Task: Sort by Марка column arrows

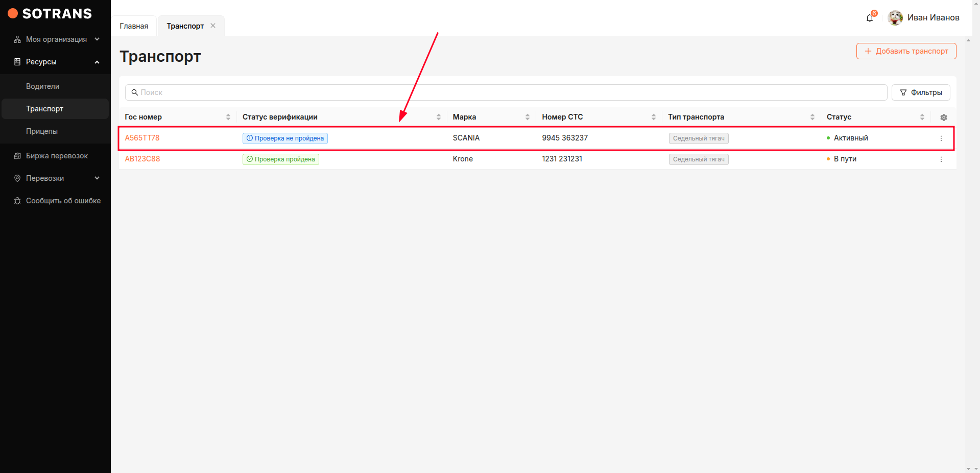Action: coord(527,117)
